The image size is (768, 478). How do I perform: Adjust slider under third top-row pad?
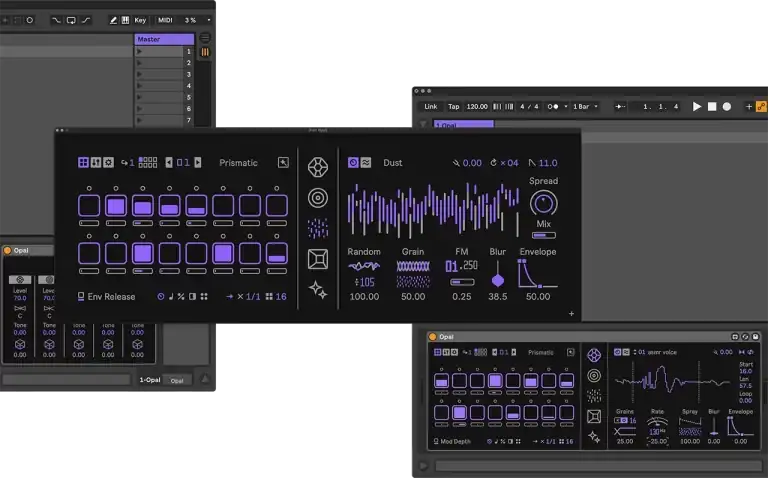[143, 223]
